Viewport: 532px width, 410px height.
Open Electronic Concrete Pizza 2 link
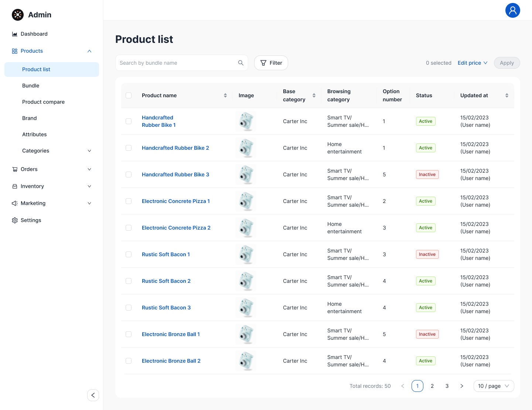pyautogui.click(x=176, y=228)
